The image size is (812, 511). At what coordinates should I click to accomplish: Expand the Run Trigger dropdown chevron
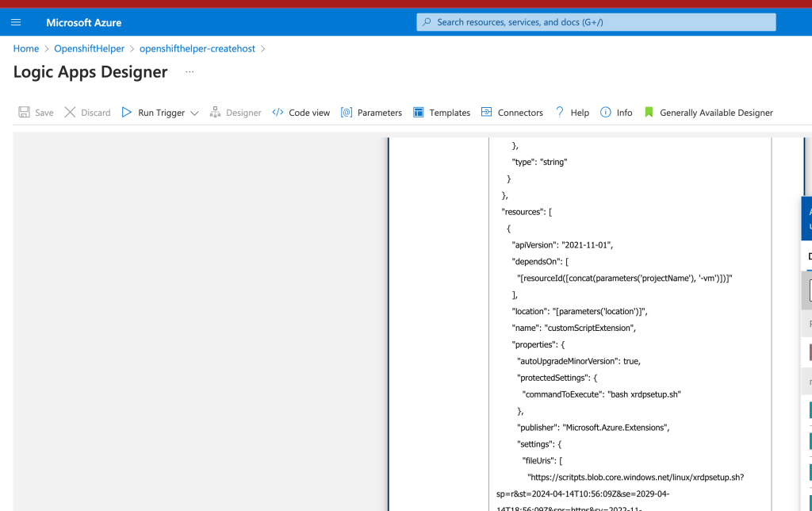[194, 113]
